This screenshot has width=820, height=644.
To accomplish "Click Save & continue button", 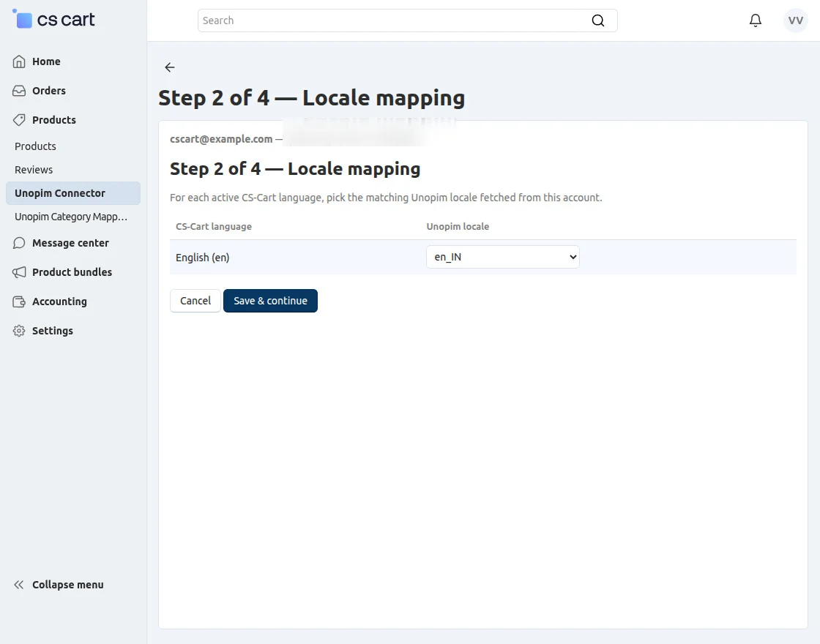I will [x=270, y=301].
